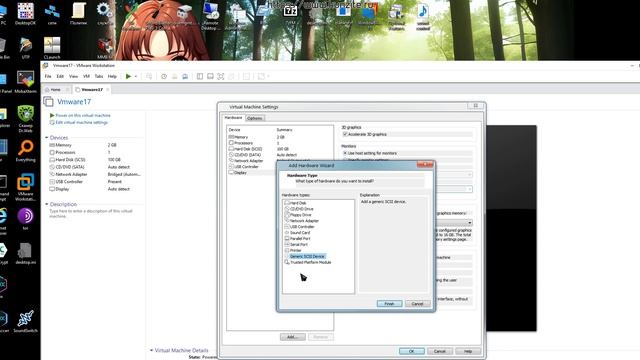
Task: Click Finish in Add Hardware Wizard
Action: [389, 304]
